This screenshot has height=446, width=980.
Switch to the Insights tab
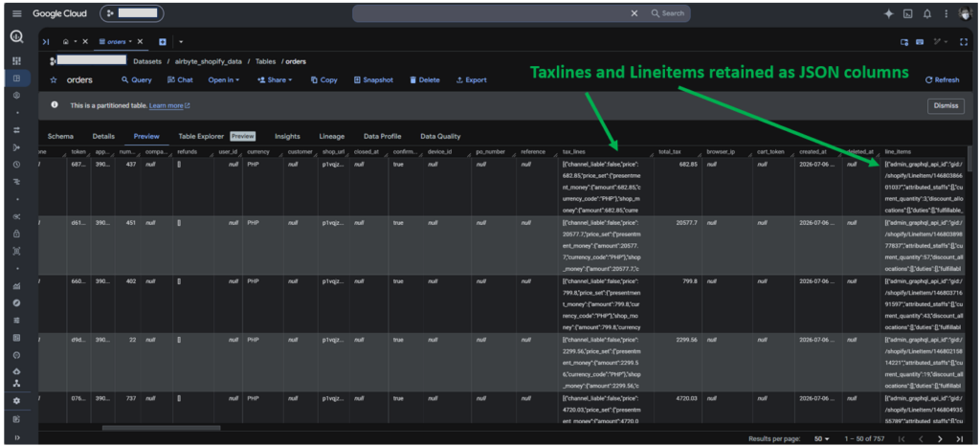click(x=287, y=136)
